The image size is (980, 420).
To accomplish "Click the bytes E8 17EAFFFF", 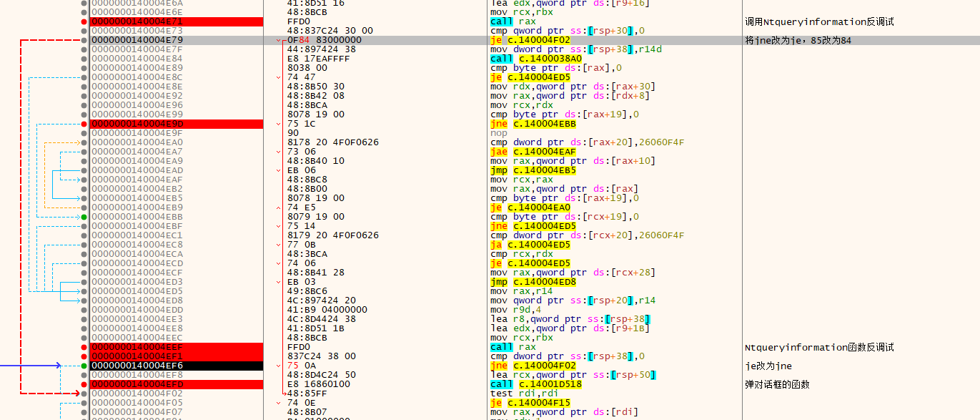I will [x=318, y=59].
